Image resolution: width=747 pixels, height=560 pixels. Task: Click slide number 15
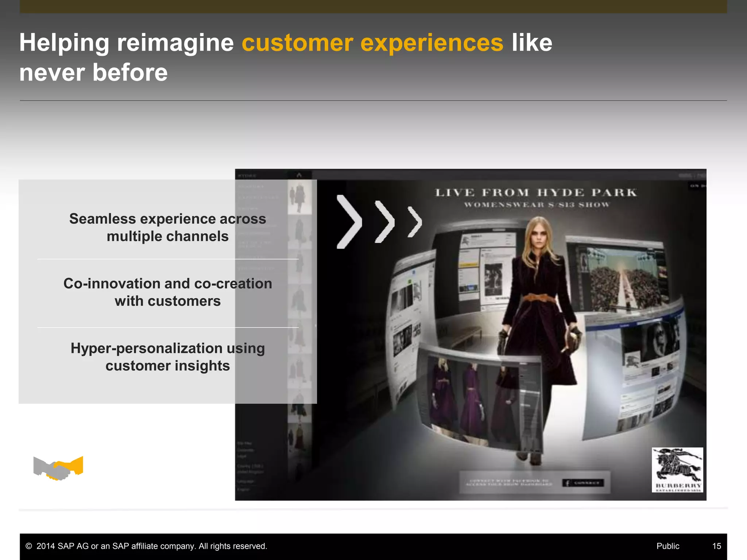pyautogui.click(x=716, y=546)
